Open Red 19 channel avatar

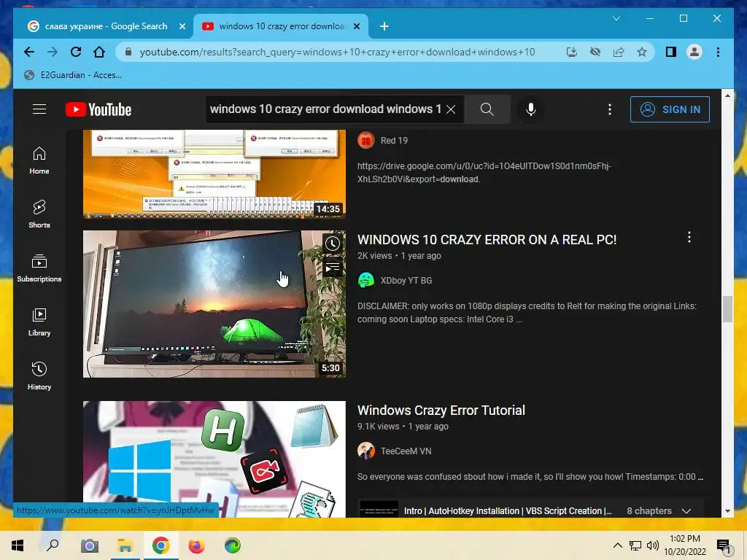(x=366, y=141)
